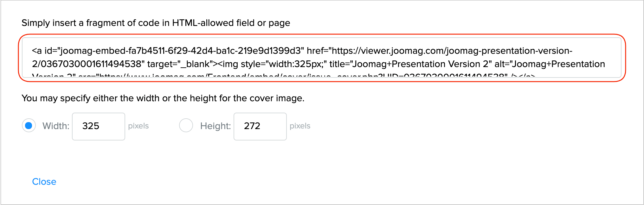
Task: Select the Height radio button
Action: [x=186, y=126]
